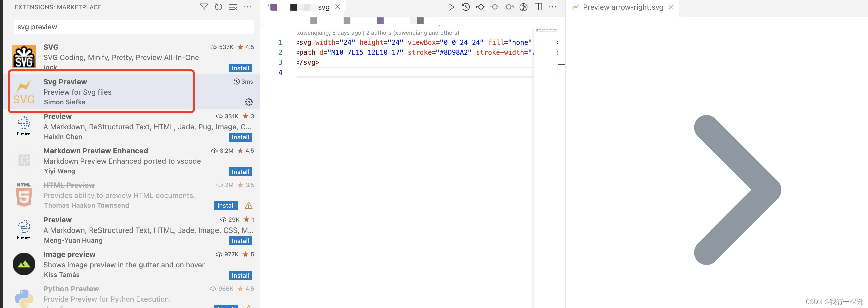Click the middle commit circle icon

[495, 7]
